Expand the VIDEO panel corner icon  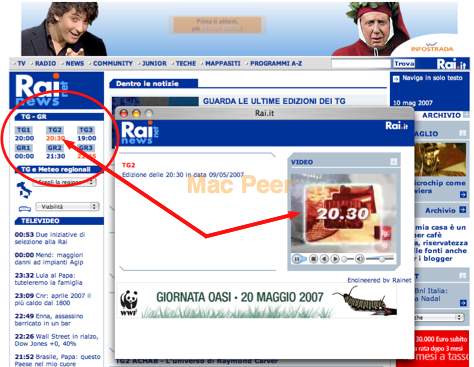(x=393, y=162)
